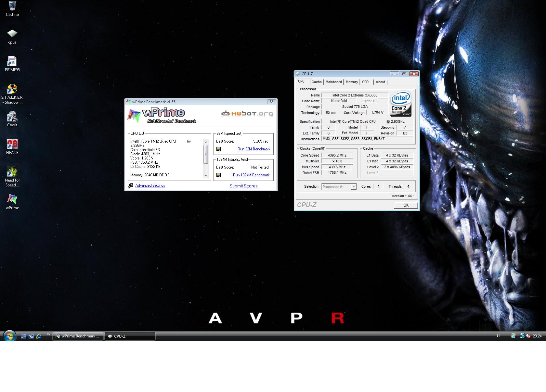Click CPU List scrollbar up arrow
This screenshot has height=392, width=546.
point(206,142)
